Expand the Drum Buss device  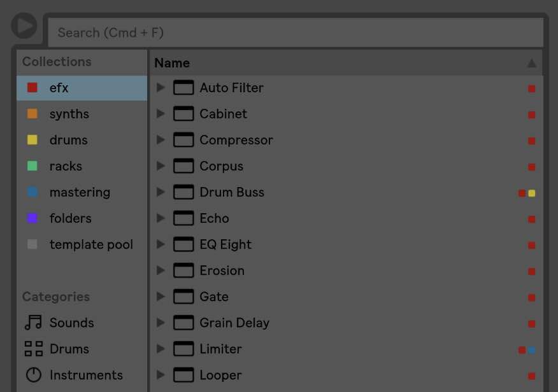pos(161,192)
